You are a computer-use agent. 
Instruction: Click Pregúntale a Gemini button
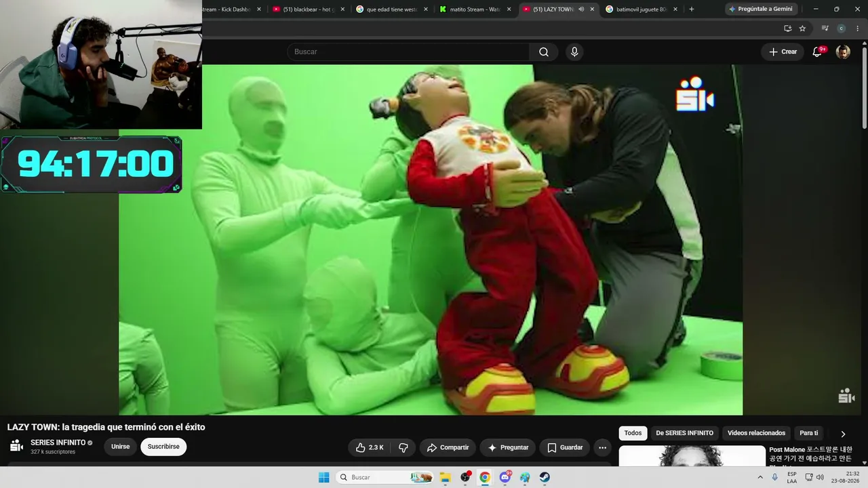[x=760, y=9]
